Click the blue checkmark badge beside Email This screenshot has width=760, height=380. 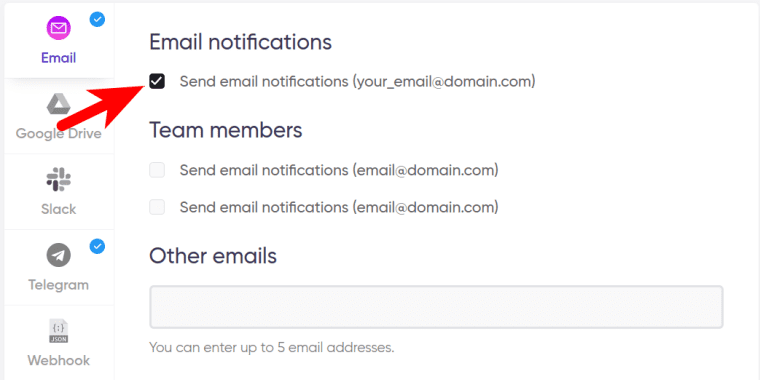(x=97, y=19)
